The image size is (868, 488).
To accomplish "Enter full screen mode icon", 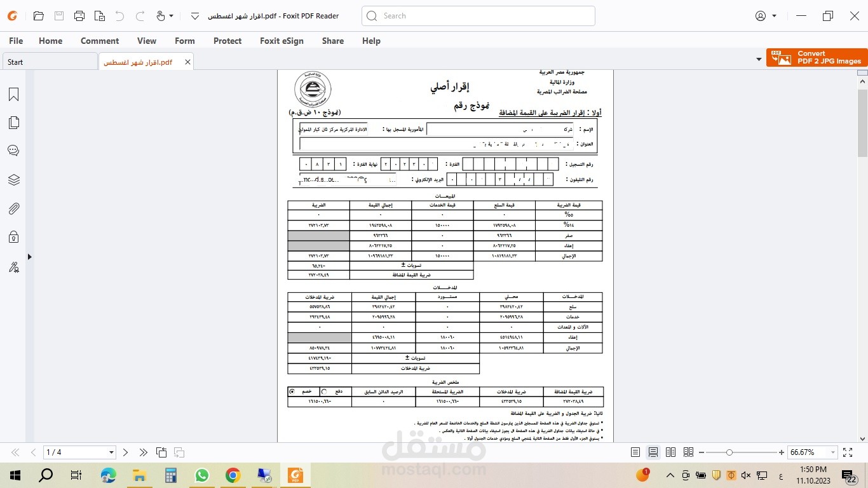I will 848,452.
